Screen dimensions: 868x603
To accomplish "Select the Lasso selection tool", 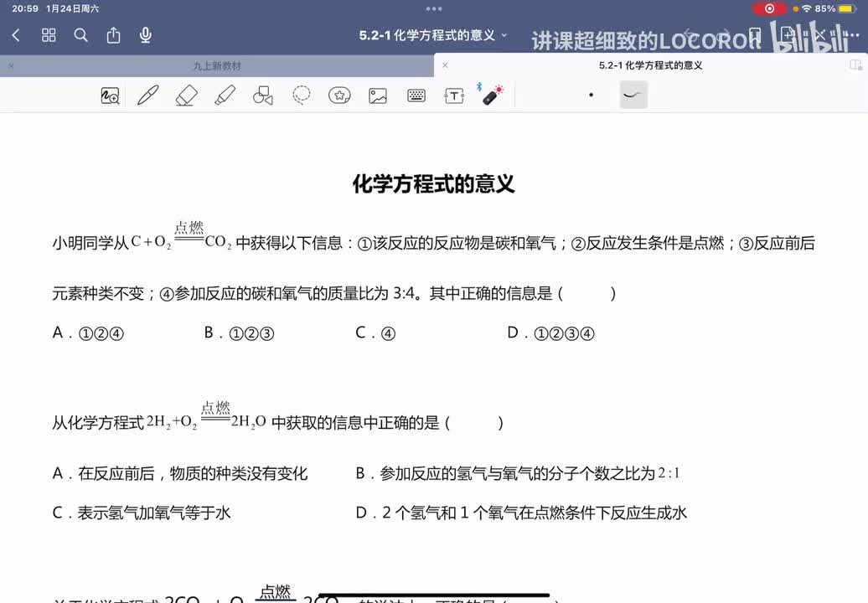I will pos(301,95).
